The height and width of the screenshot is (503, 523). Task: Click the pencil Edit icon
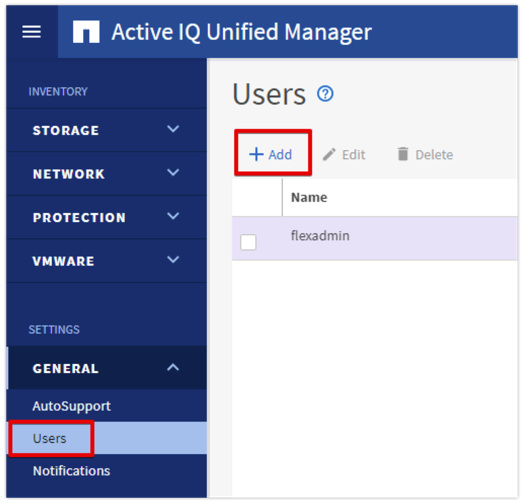(x=329, y=155)
